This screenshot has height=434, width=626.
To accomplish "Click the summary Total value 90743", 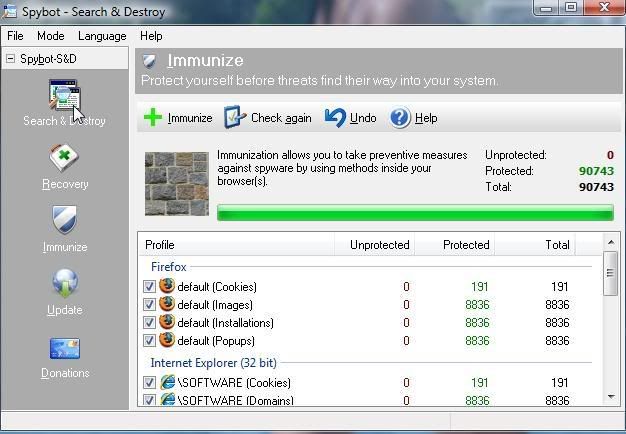I will [596, 187].
